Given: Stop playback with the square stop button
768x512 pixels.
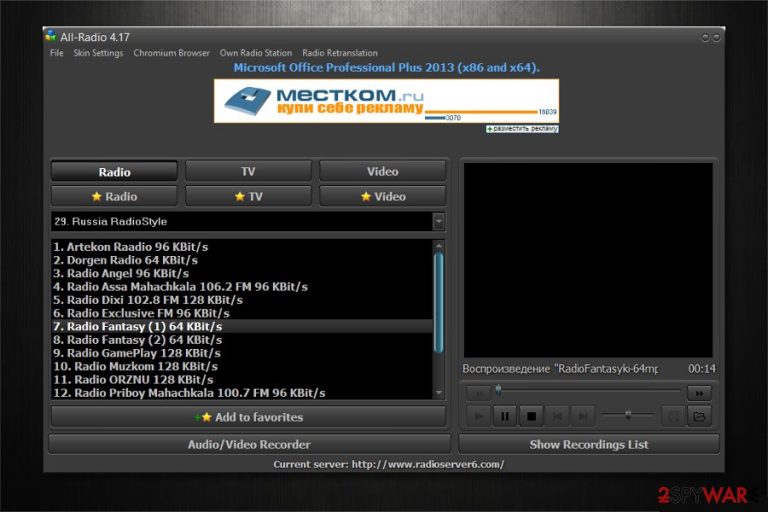Looking at the screenshot, I should (531, 416).
